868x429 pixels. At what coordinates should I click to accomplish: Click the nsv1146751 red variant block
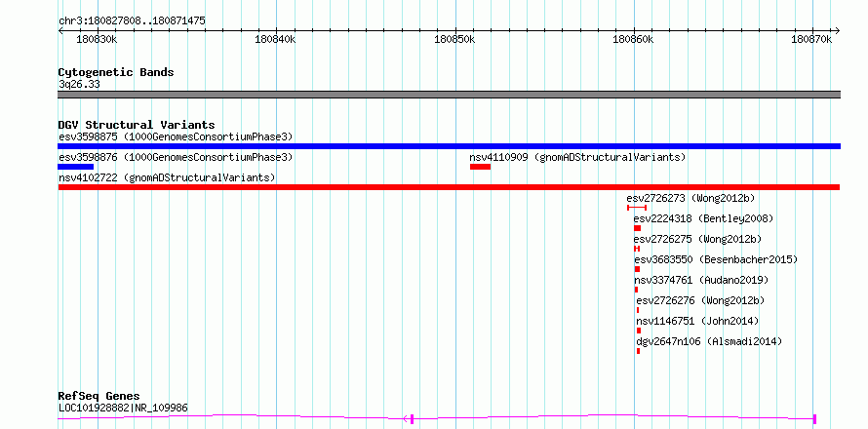click(639, 331)
